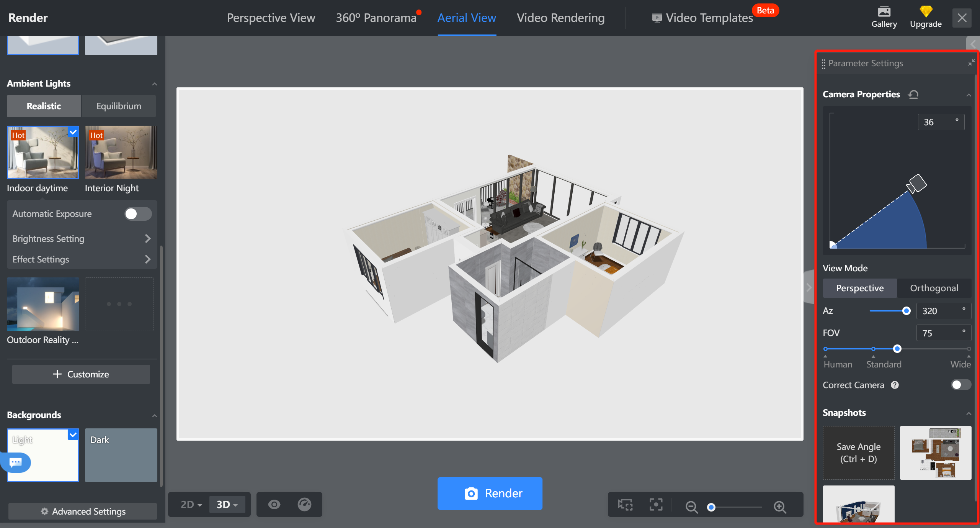Image resolution: width=980 pixels, height=528 pixels.
Task: Open the 3D view dropdown
Action: point(227,504)
